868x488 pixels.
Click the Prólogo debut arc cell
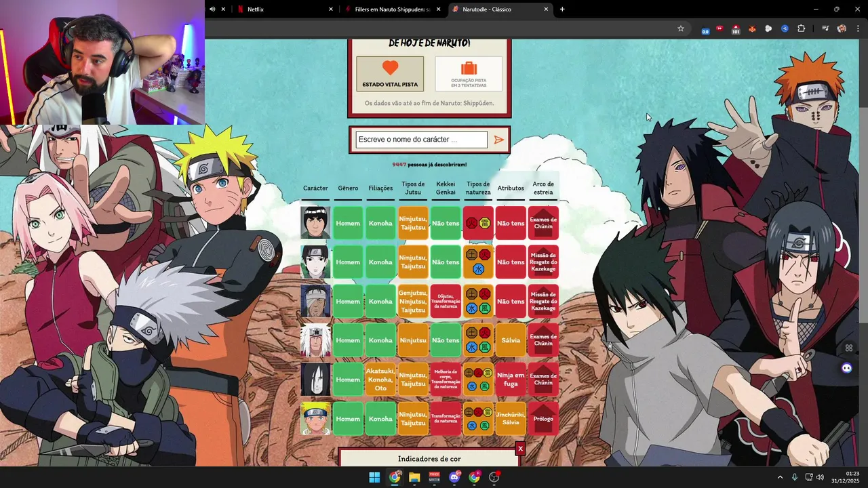tap(543, 419)
